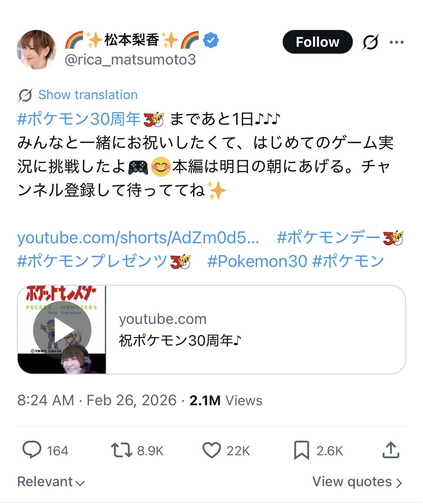Expand the Relevant sort dropdown
Viewport: 423px width, 504px height.
[x=51, y=482]
